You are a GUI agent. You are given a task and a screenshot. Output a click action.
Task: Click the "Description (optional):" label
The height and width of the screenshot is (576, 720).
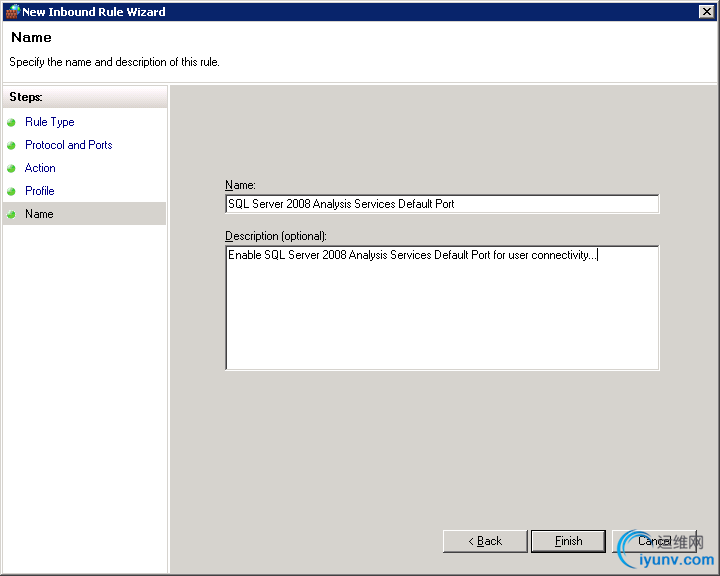[276, 236]
